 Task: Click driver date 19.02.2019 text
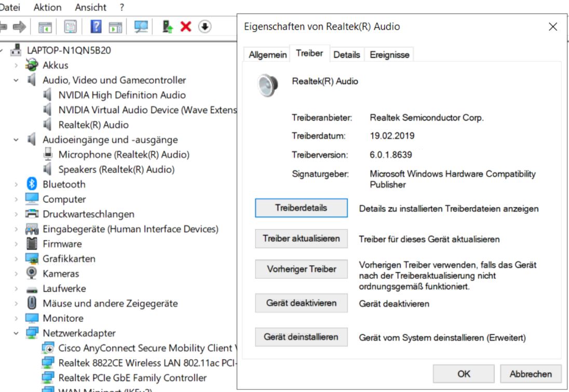392,136
